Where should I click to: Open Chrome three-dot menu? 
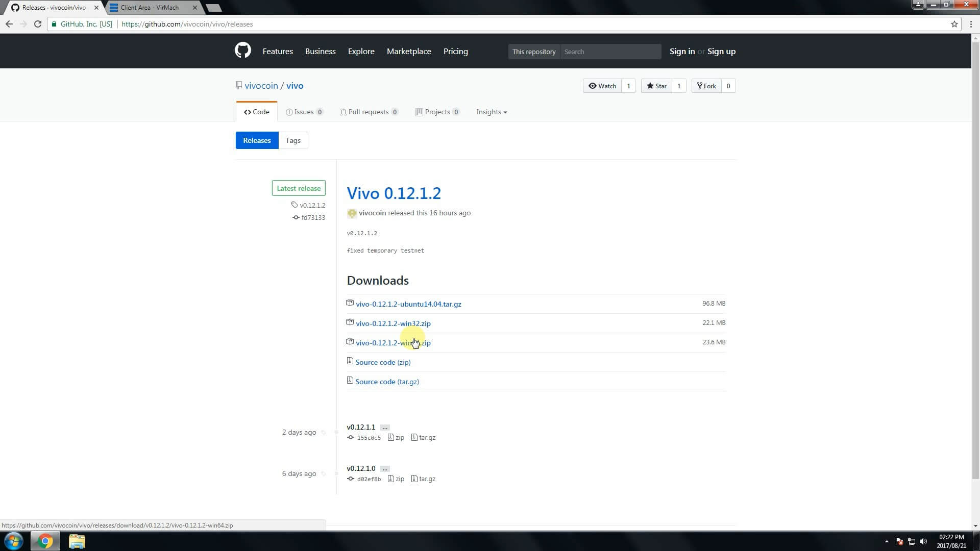[970, 24]
